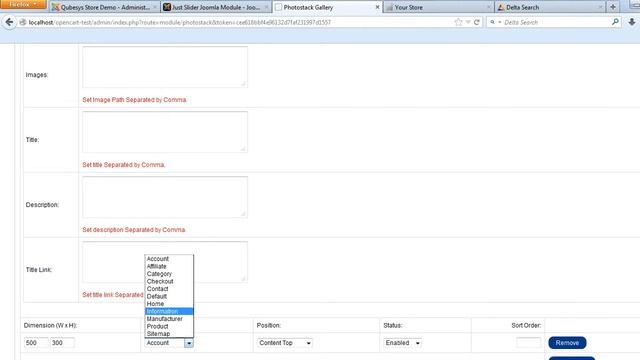Viewport: 640px width, 360px height.
Task: Go back with the browser back arrow
Action: point(9,22)
